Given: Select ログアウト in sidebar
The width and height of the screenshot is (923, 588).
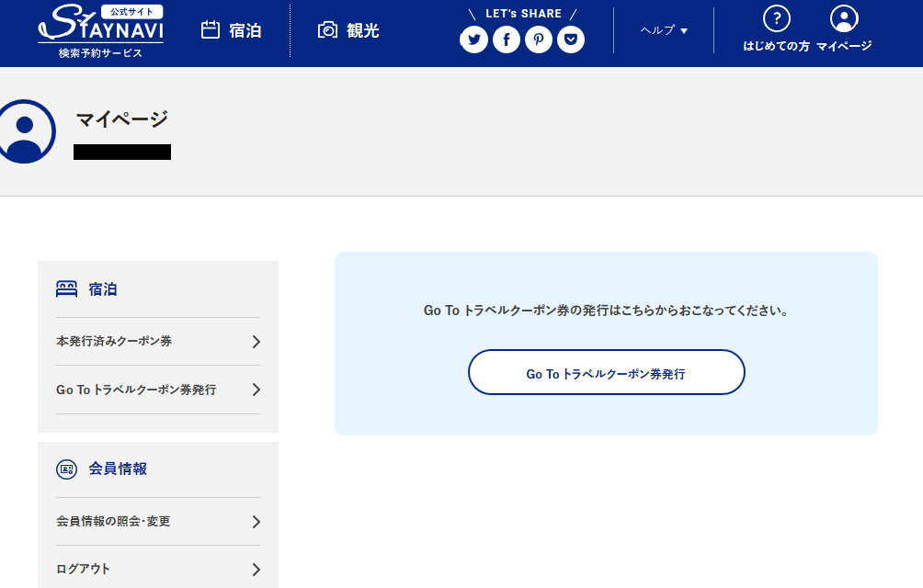Looking at the screenshot, I should click(x=158, y=570).
